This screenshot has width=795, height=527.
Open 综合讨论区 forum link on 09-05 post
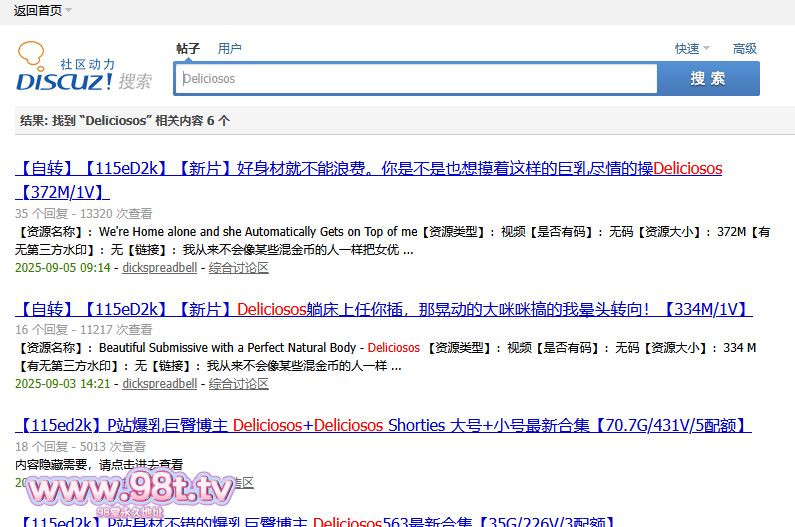(x=239, y=268)
